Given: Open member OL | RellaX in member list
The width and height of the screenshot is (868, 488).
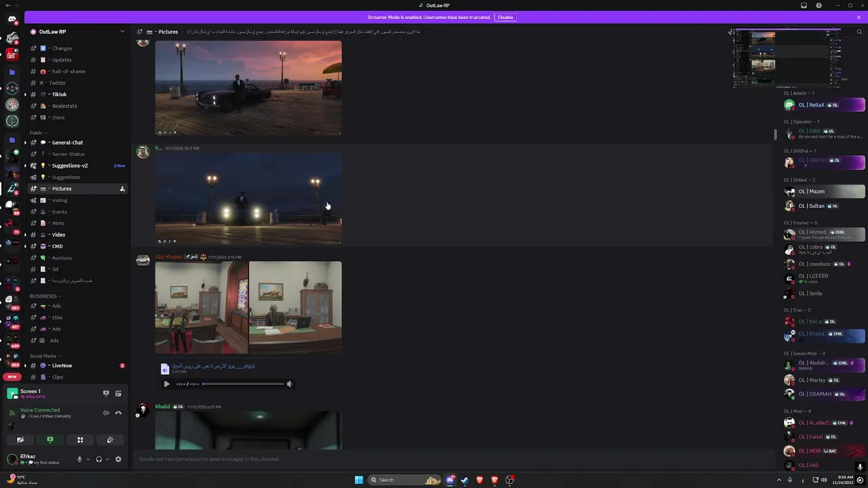Looking at the screenshot, I should (x=824, y=105).
